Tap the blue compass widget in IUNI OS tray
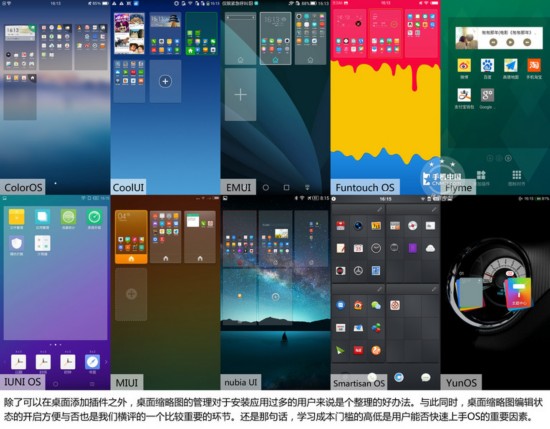The width and height of the screenshot is (550, 429). click(92, 362)
